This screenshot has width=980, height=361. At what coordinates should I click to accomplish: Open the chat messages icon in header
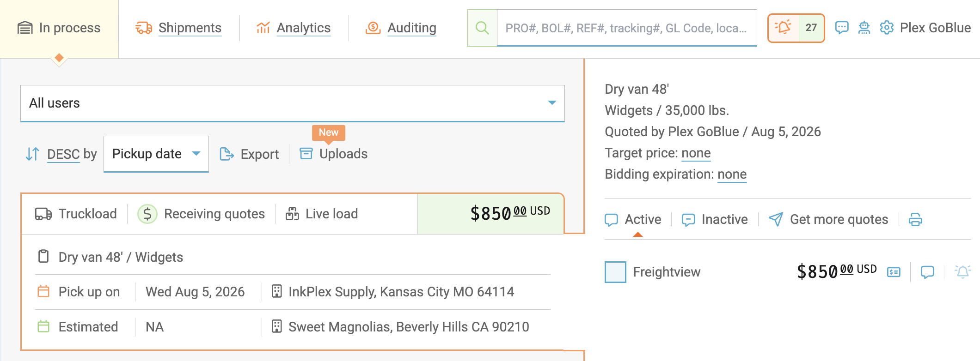[842, 28]
